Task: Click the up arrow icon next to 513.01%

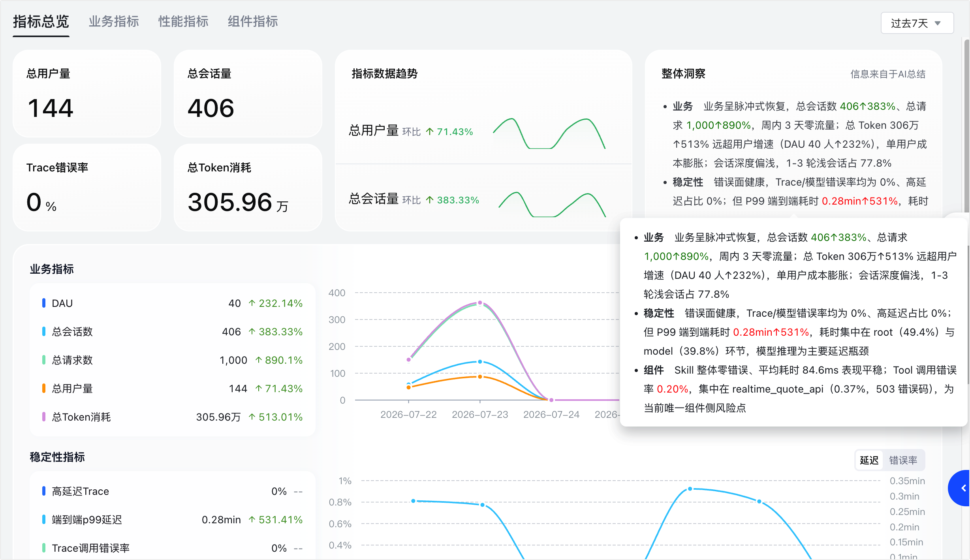Action: tap(252, 417)
